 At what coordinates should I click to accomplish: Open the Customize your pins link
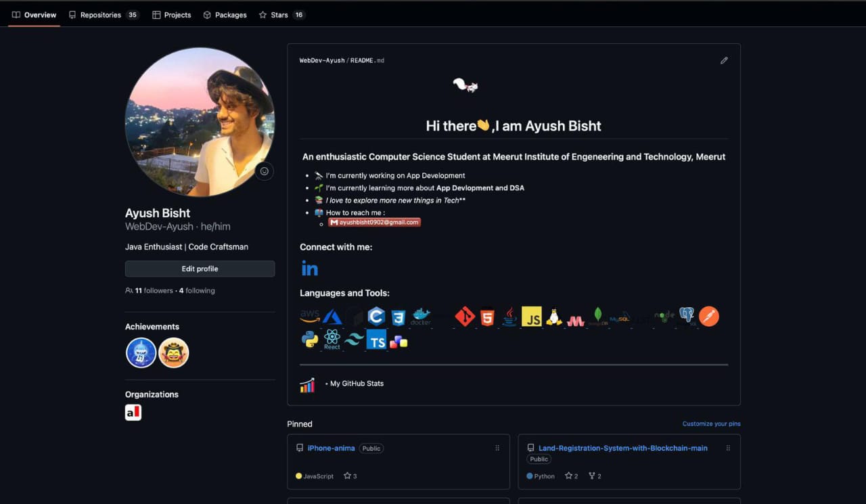[711, 423]
